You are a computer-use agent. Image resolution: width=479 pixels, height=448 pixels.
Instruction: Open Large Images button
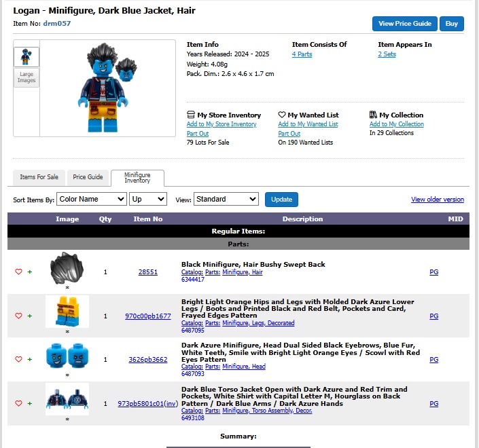click(x=26, y=77)
